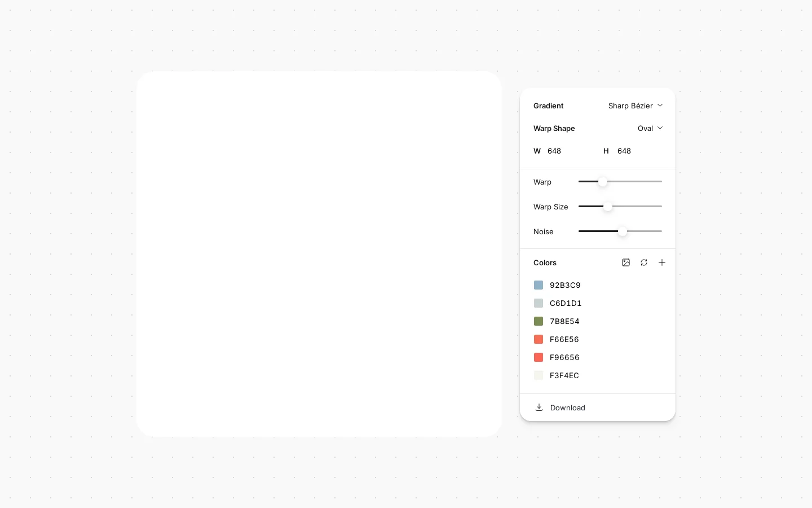Click the Download button label
Viewport: 812px width, 508px height.
tap(567, 408)
